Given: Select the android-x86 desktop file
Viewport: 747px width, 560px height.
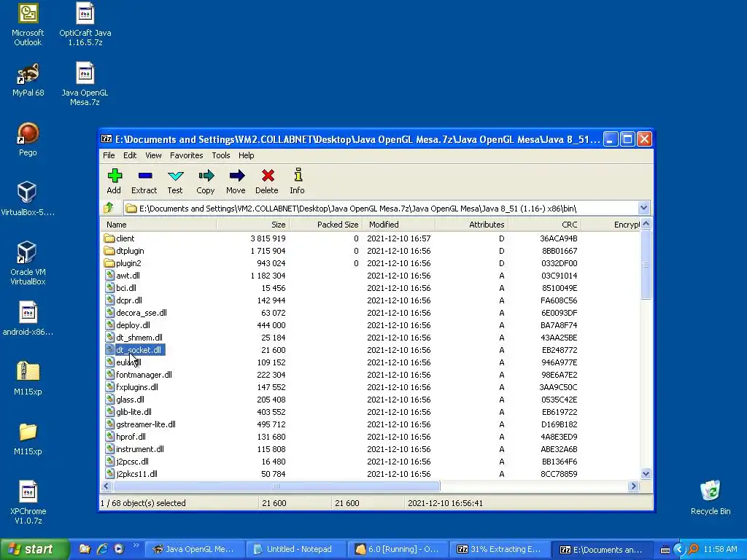Looking at the screenshot, I should (28, 319).
